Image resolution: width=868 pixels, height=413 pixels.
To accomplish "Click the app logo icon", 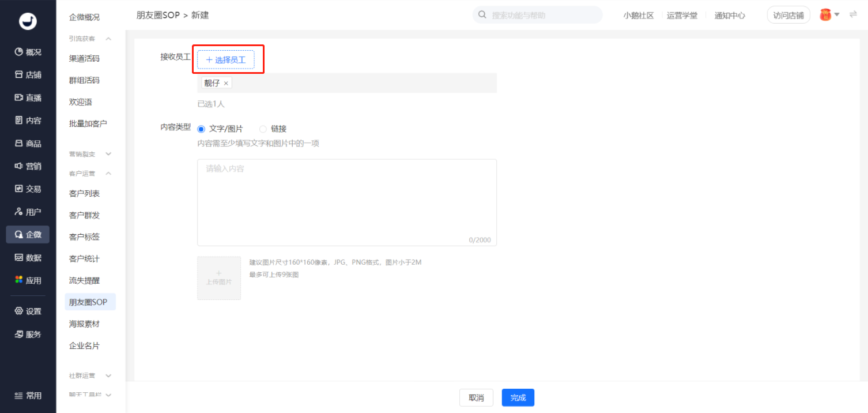I will (28, 21).
